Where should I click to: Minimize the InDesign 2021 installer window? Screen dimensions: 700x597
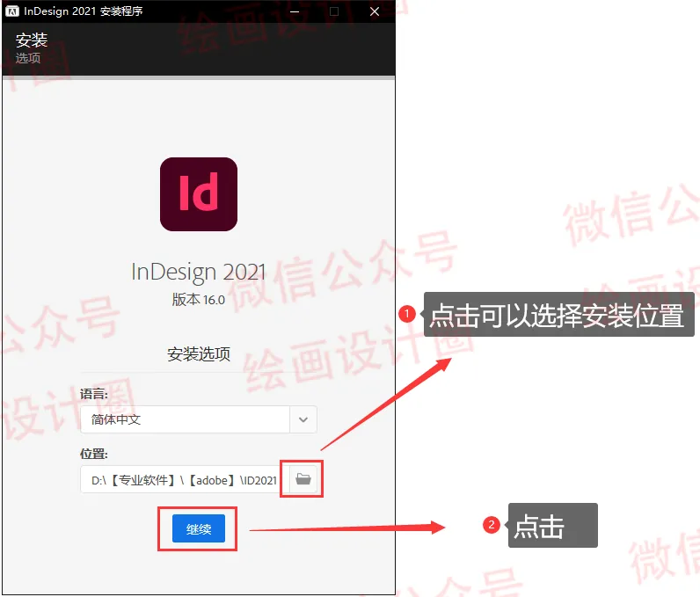coord(295,11)
